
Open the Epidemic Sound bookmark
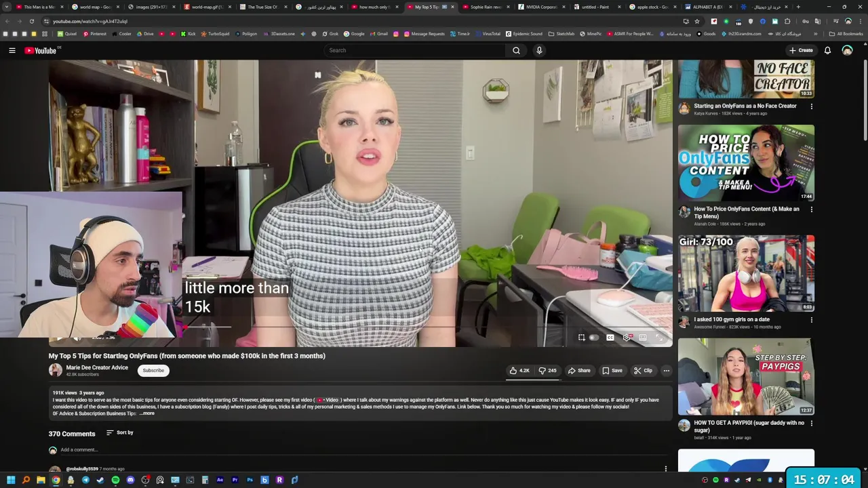click(x=524, y=34)
